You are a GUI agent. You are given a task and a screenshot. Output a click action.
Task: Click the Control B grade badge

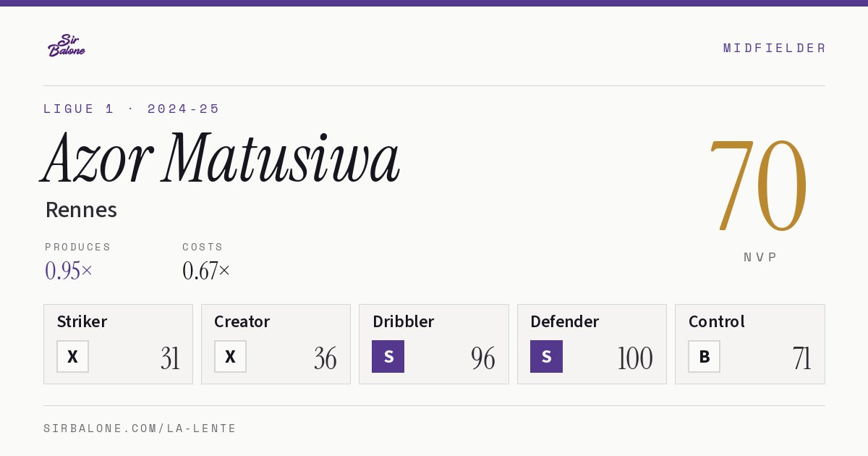click(x=704, y=357)
